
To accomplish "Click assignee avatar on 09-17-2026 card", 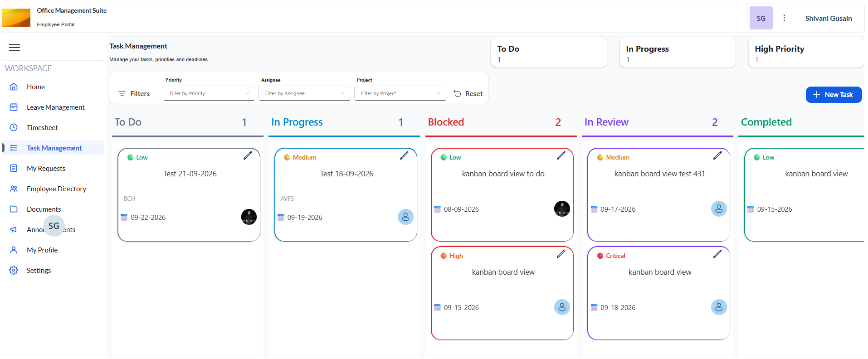I will click(x=719, y=209).
